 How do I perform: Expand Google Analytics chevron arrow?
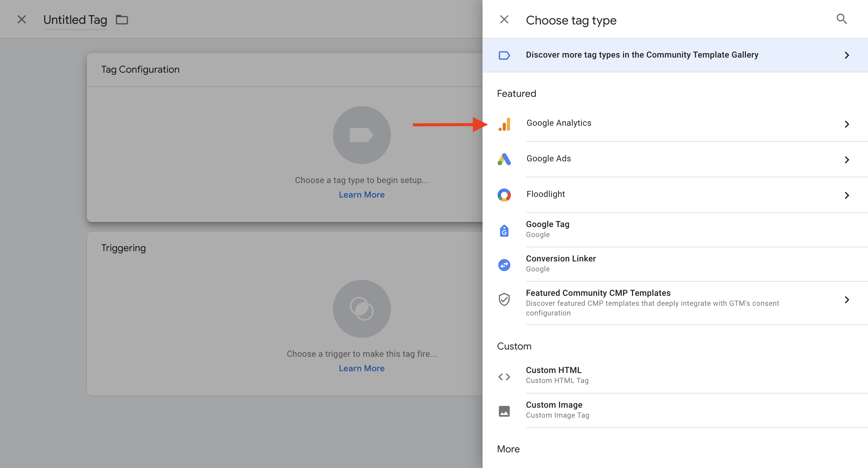click(x=846, y=124)
